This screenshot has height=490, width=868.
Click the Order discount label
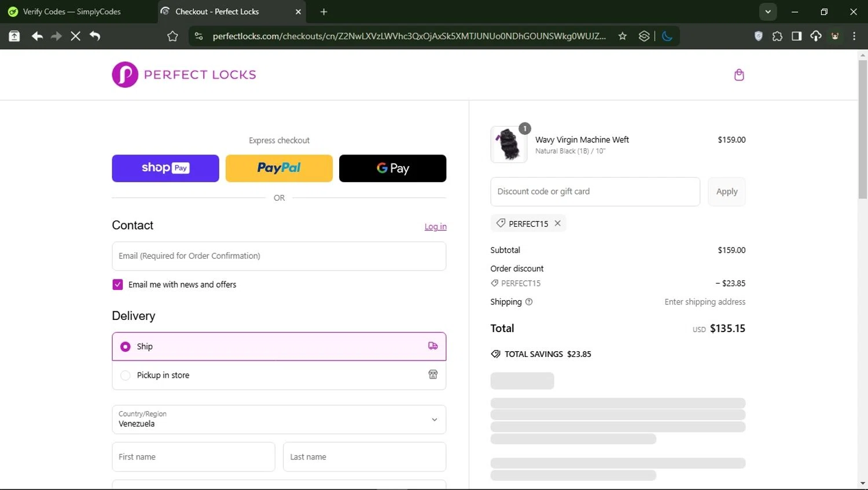pyautogui.click(x=517, y=268)
